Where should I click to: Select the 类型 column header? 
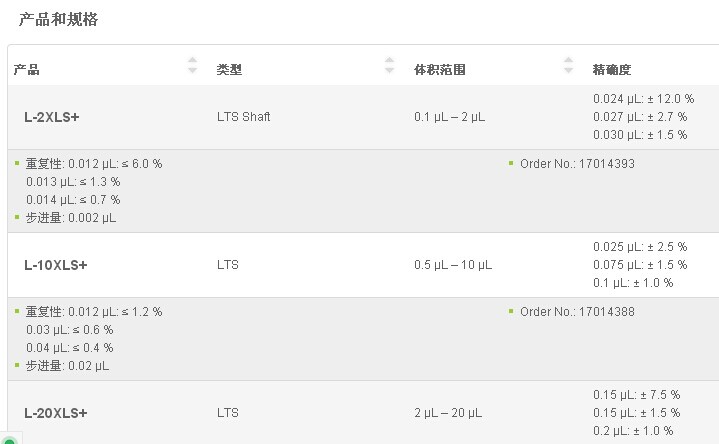229,70
